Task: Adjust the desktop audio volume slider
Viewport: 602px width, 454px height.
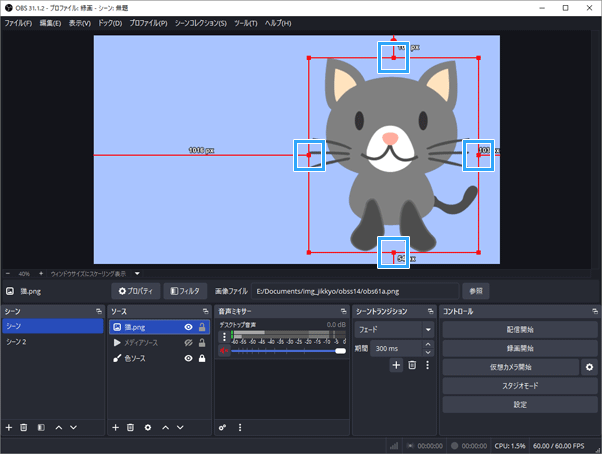Action: pos(288,351)
